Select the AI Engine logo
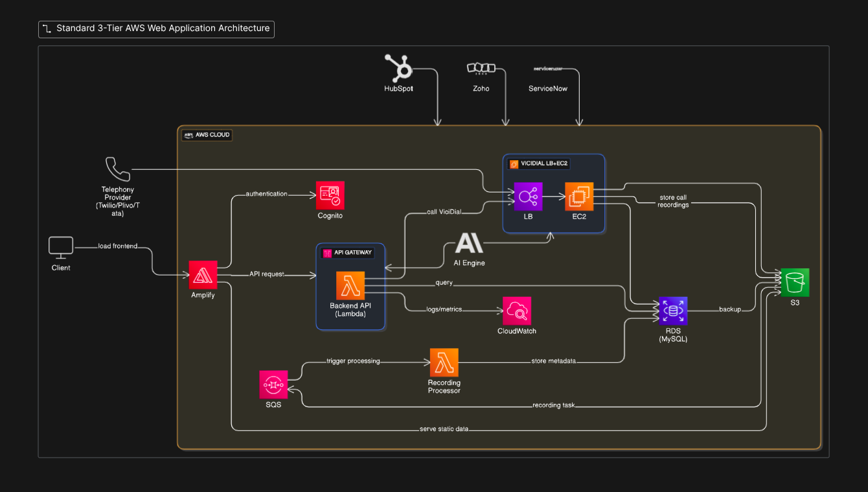Screen dimensions: 868x492 coord(468,243)
